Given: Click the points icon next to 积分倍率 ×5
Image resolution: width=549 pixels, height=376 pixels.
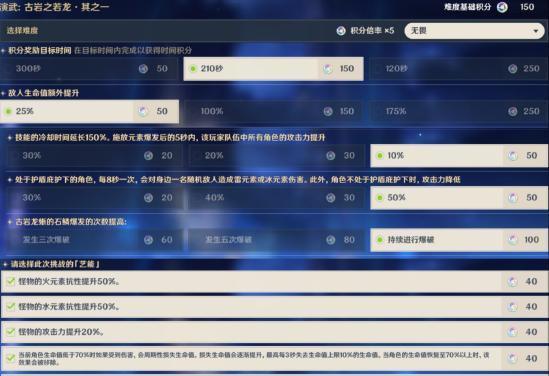Looking at the screenshot, I should pyautogui.click(x=341, y=31).
